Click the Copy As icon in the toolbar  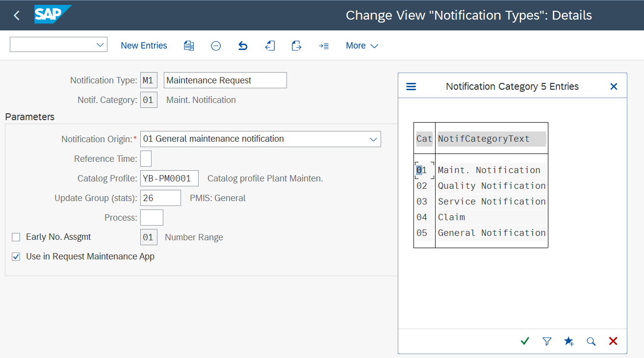point(189,45)
